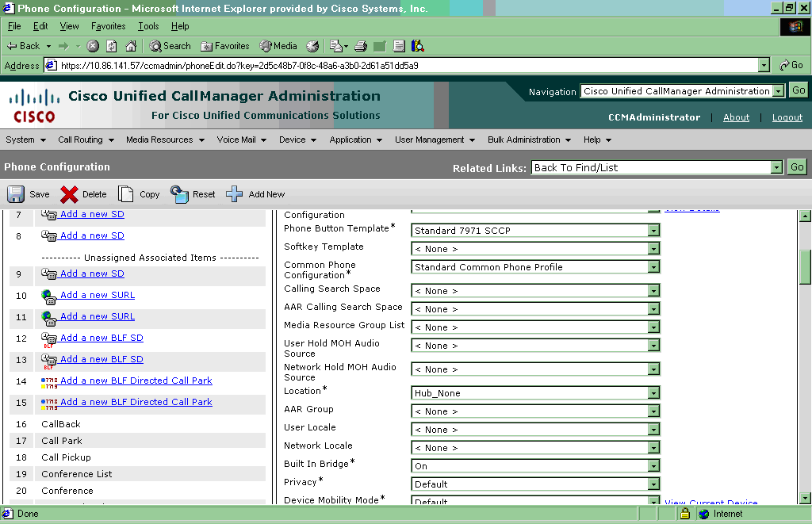
Task: Click the speed dial icon on line 7
Action: [x=49, y=215]
